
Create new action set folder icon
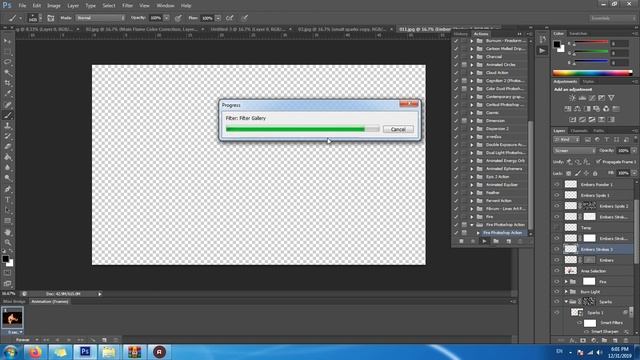tap(496, 241)
